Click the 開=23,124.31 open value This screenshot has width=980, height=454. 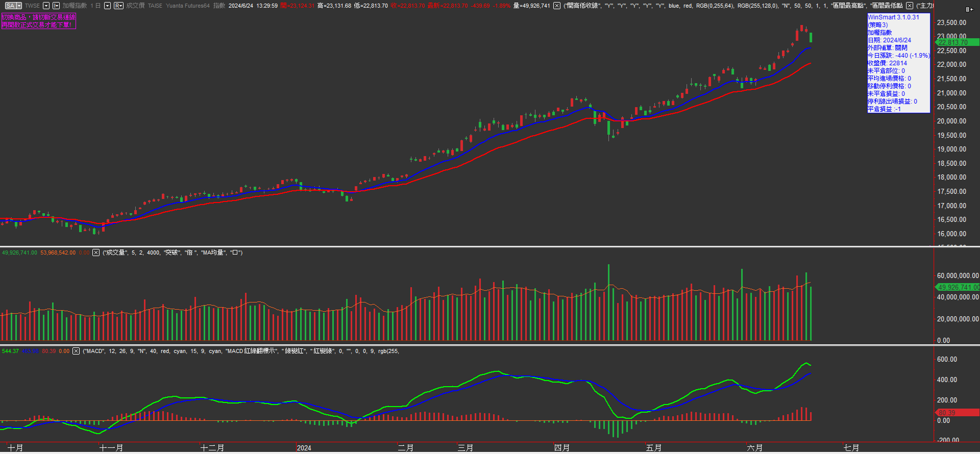[x=298, y=6]
